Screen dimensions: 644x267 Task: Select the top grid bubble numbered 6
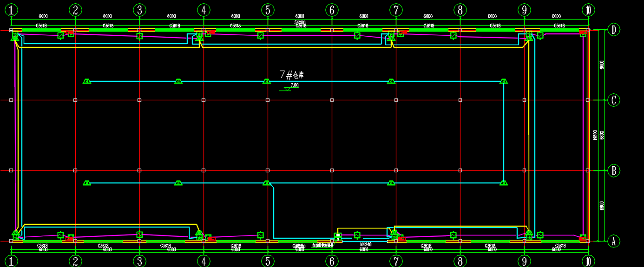[332, 10]
